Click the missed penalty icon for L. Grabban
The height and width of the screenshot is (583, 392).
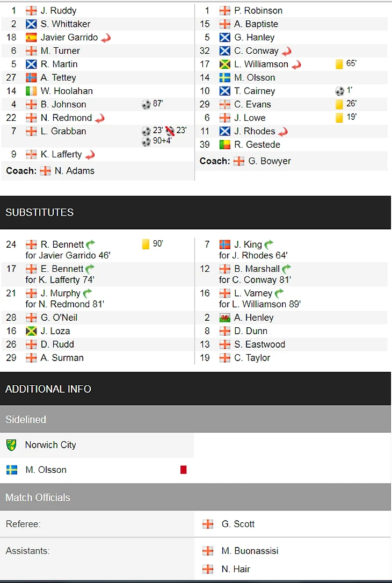pyautogui.click(x=170, y=131)
